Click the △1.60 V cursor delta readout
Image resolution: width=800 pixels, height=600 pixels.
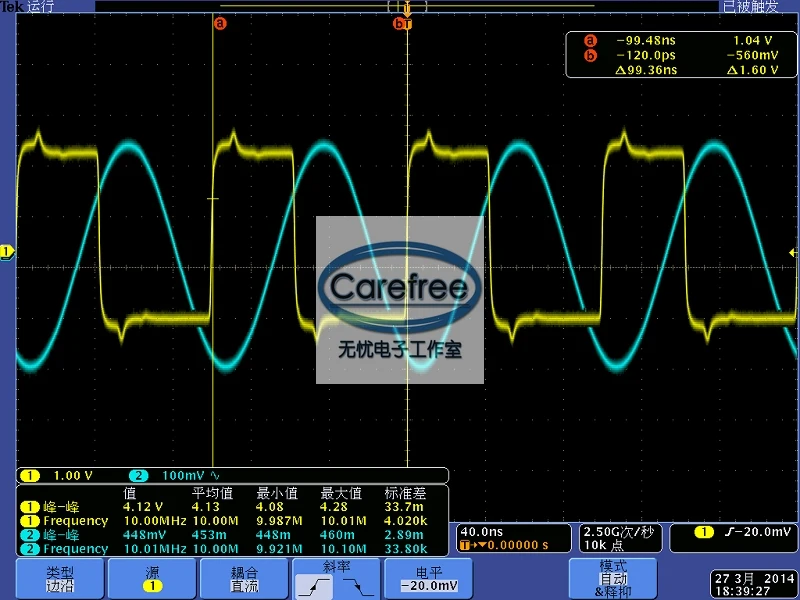click(753, 70)
